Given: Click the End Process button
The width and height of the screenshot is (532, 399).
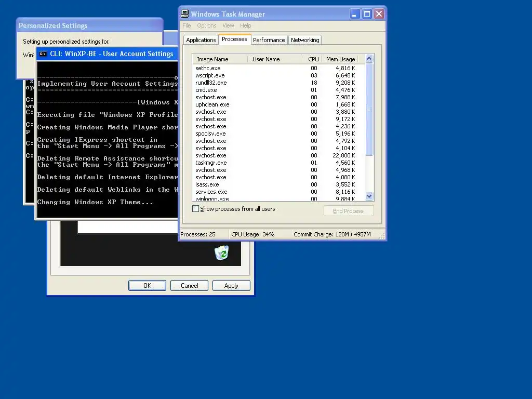Looking at the screenshot, I should tap(349, 211).
